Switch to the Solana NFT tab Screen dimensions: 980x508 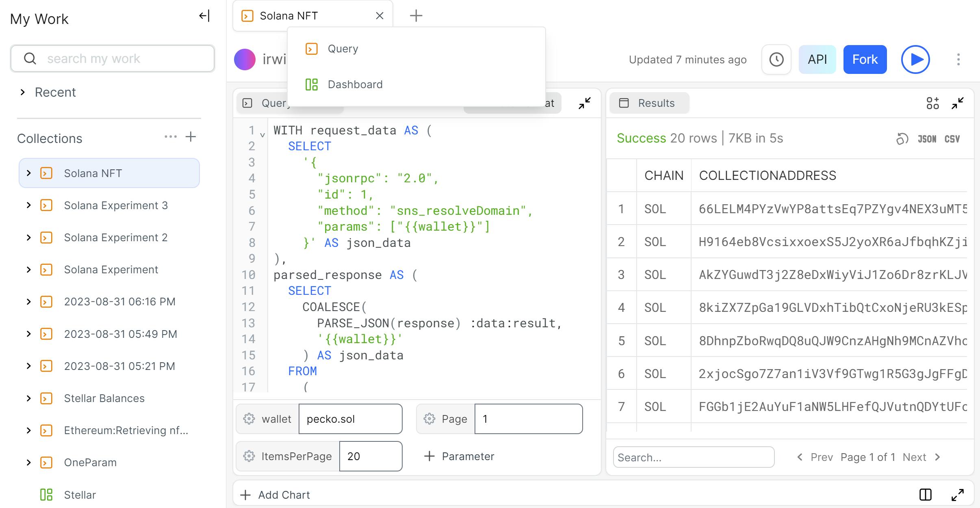(313, 16)
